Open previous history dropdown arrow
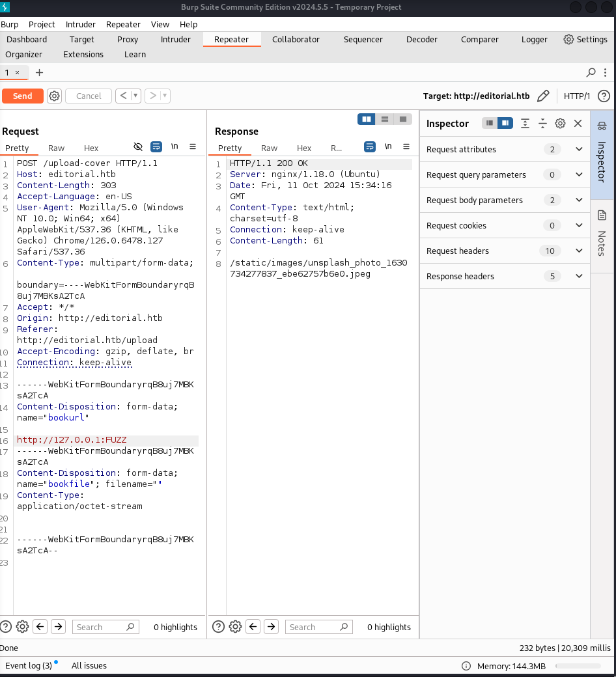This screenshot has height=677, width=616. point(135,96)
